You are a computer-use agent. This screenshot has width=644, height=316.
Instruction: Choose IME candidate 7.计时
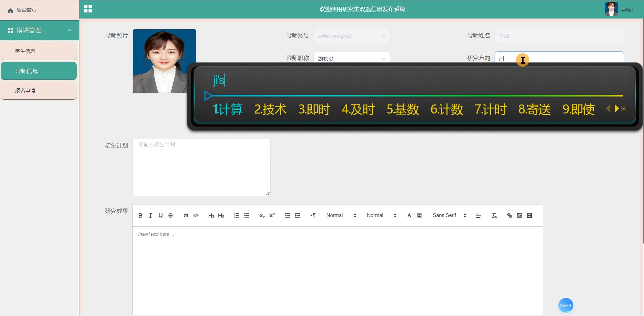491,109
